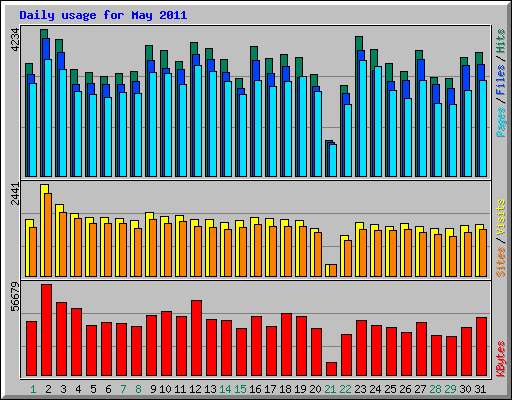Click the green hits bar top for day 16
The height and width of the screenshot is (400, 512).
click(x=254, y=53)
